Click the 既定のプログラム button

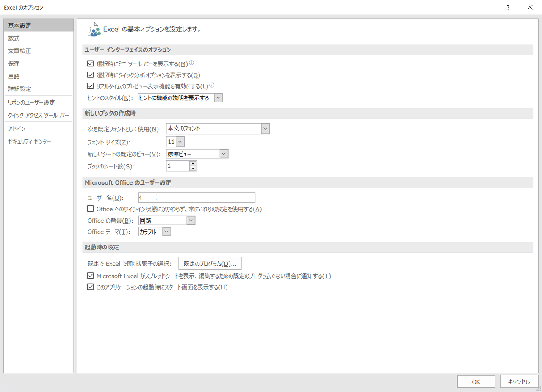point(210,264)
